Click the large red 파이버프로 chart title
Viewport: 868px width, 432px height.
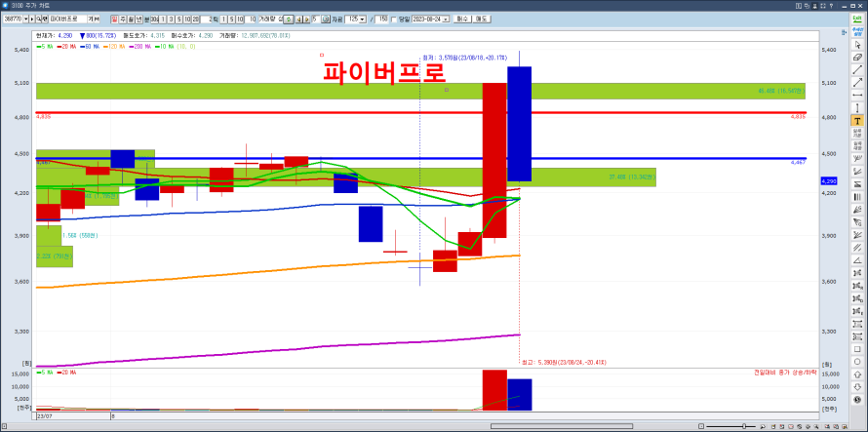pyautogui.click(x=383, y=71)
